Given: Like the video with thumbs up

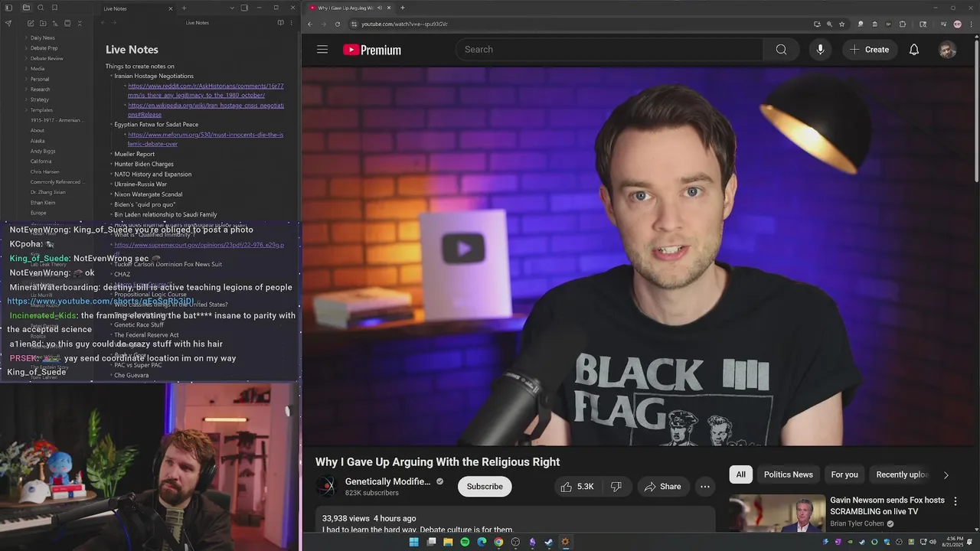Looking at the screenshot, I should coord(579,487).
